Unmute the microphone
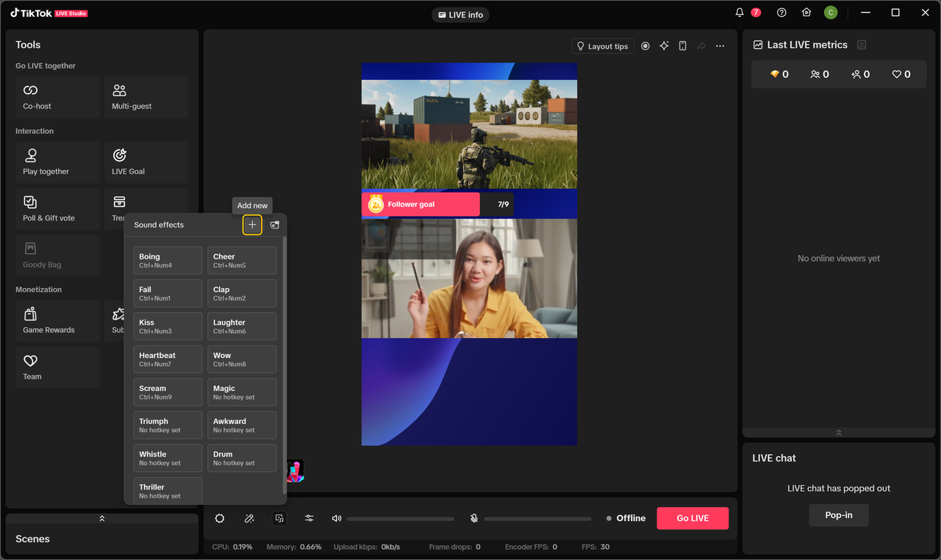Image resolution: width=941 pixels, height=560 pixels. tap(474, 518)
